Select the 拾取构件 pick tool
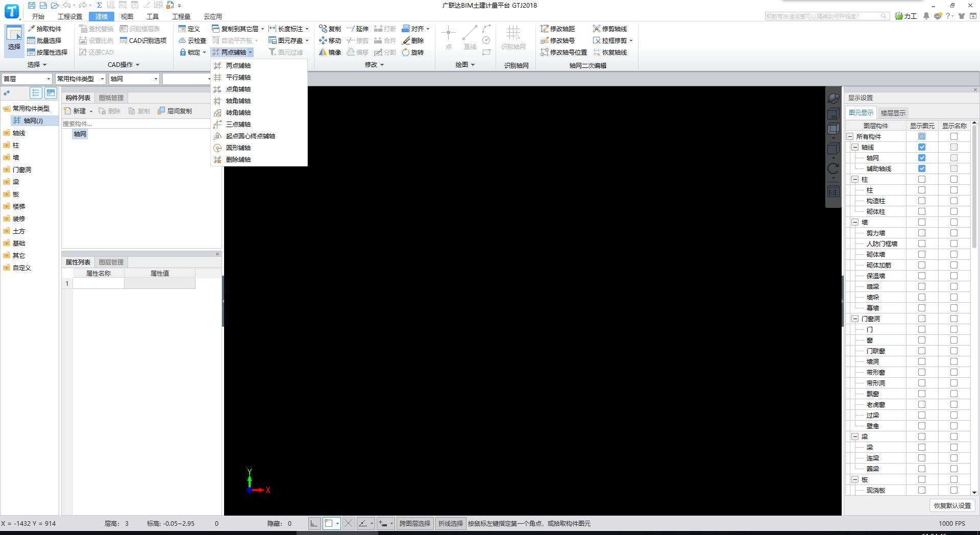Screen dimensions: 980x535 44,29
